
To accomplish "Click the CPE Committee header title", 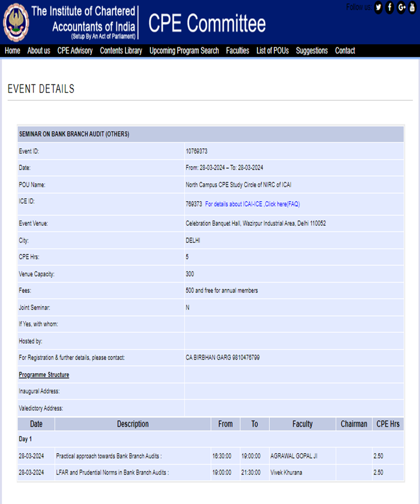I will pyautogui.click(x=207, y=23).
